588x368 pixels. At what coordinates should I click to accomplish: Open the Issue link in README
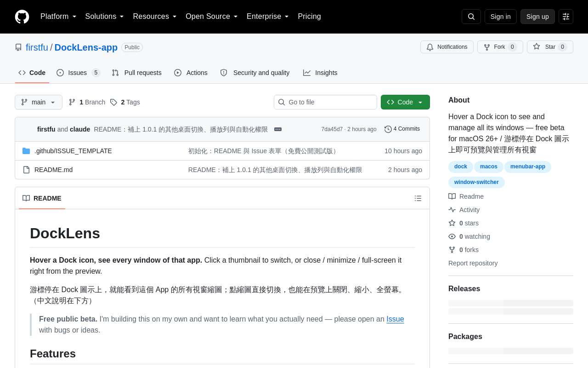pos(395,319)
